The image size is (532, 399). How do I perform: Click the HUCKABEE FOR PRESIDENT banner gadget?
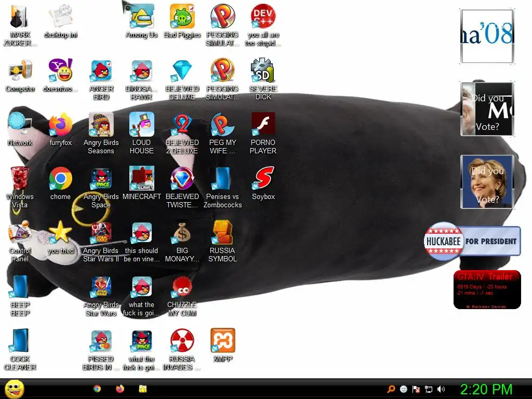pos(472,241)
